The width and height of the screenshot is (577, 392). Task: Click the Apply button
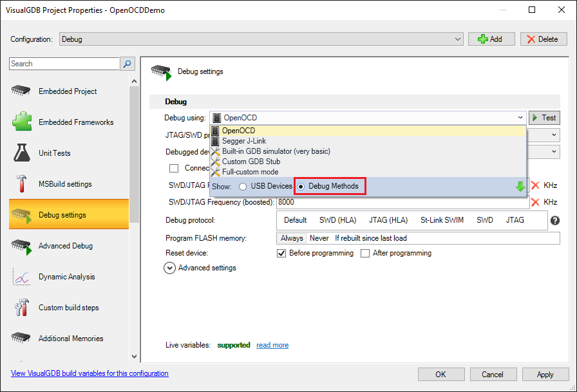pyautogui.click(x=545, y=375)
